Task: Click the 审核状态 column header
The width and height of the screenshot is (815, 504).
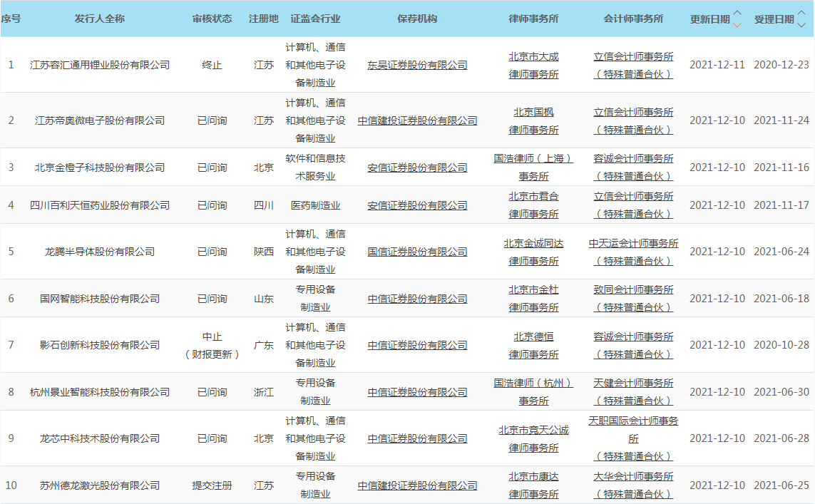Action: [212, 19]
